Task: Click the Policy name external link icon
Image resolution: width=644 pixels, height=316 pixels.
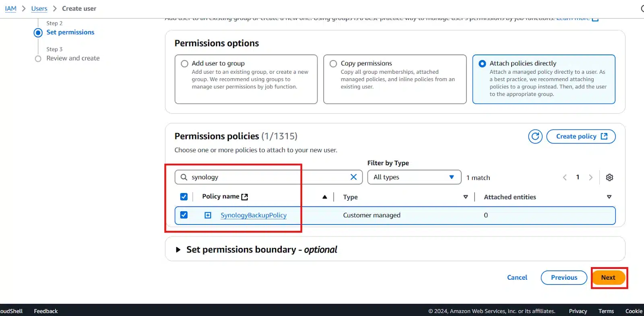Action: (x=244, y=197)
